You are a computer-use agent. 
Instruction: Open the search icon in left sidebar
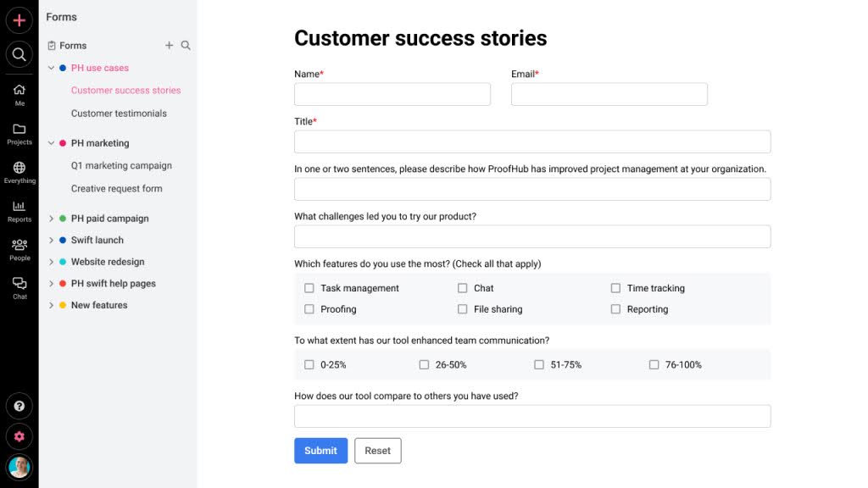(x=19, y=54)
